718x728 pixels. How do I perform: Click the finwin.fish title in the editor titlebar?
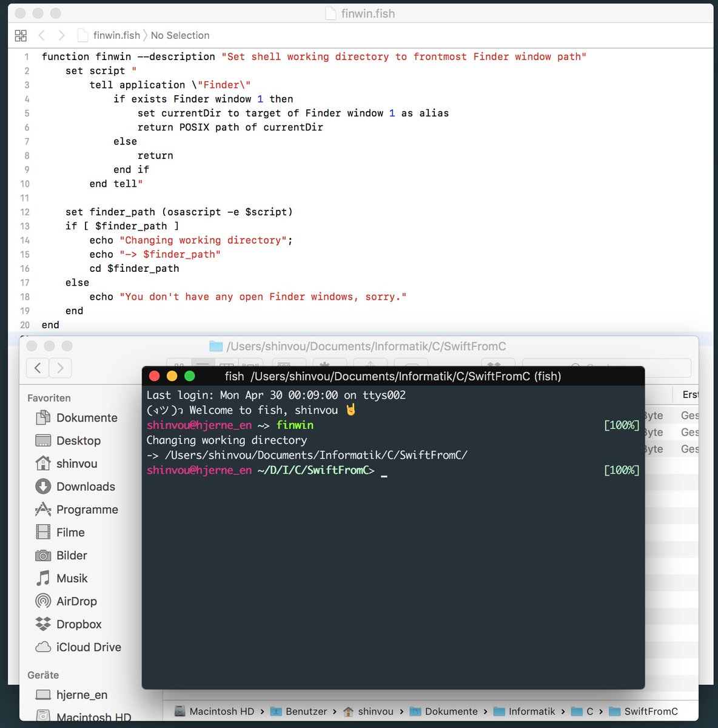click(368, 13)
